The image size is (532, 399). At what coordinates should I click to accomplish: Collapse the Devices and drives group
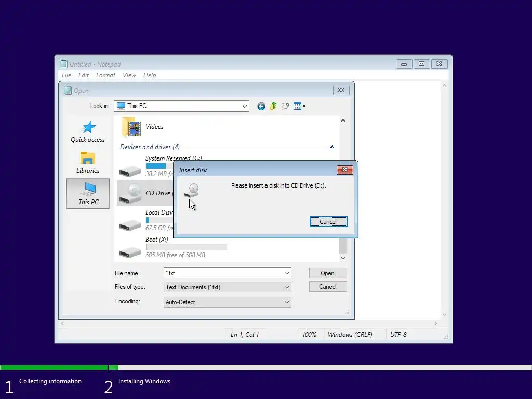tap(332, 147)
